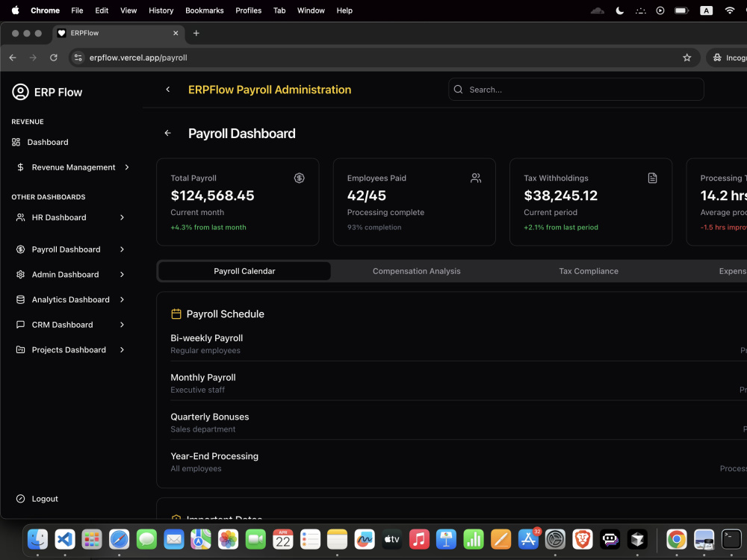Expand the Projects Dashboard chevron
This screenshot has height=560, width=747.
pos(122,349)
